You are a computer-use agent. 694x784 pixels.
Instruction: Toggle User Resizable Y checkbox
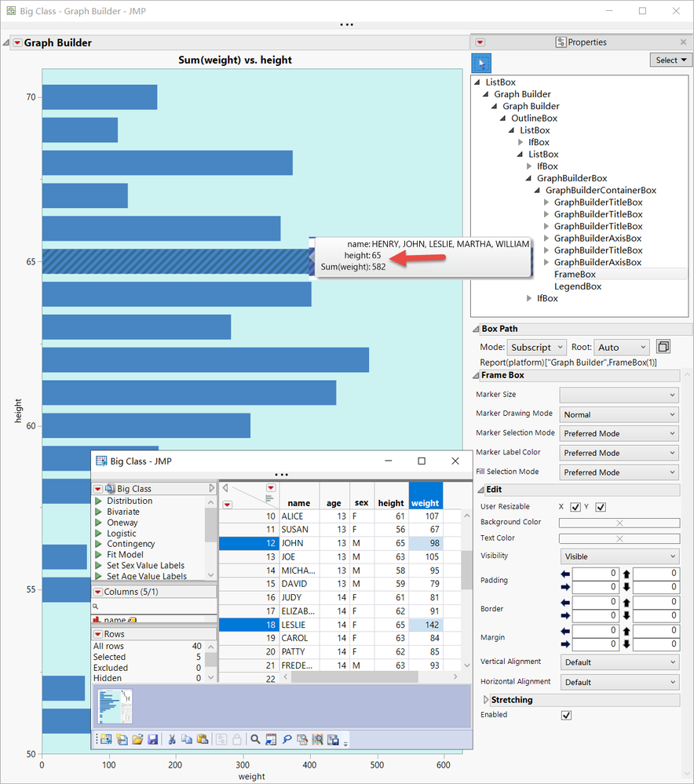pyautogui.click(x=601, y=507)
